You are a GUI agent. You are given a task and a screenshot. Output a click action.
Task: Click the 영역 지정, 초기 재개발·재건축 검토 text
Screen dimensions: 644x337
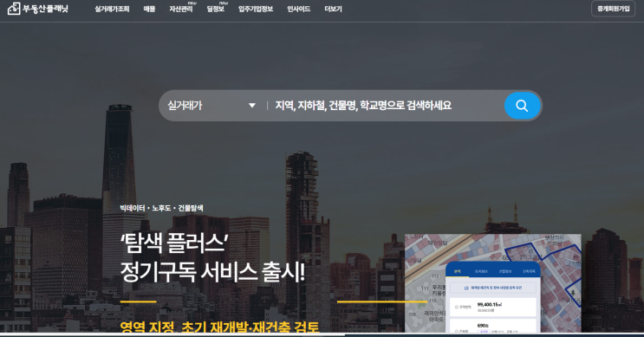[x=220, y=327]
